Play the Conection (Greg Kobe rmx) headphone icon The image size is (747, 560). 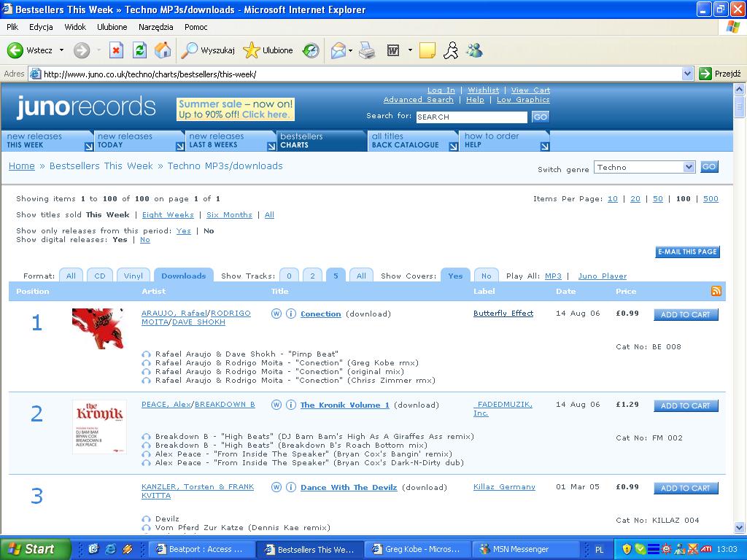pos(146,363)
